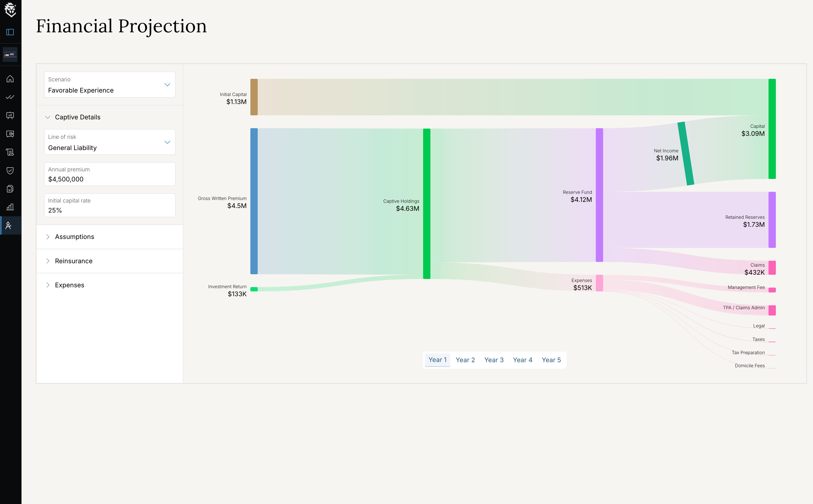Click the Reserve Fund purple node
813x504 pixels.
point(599,195)
